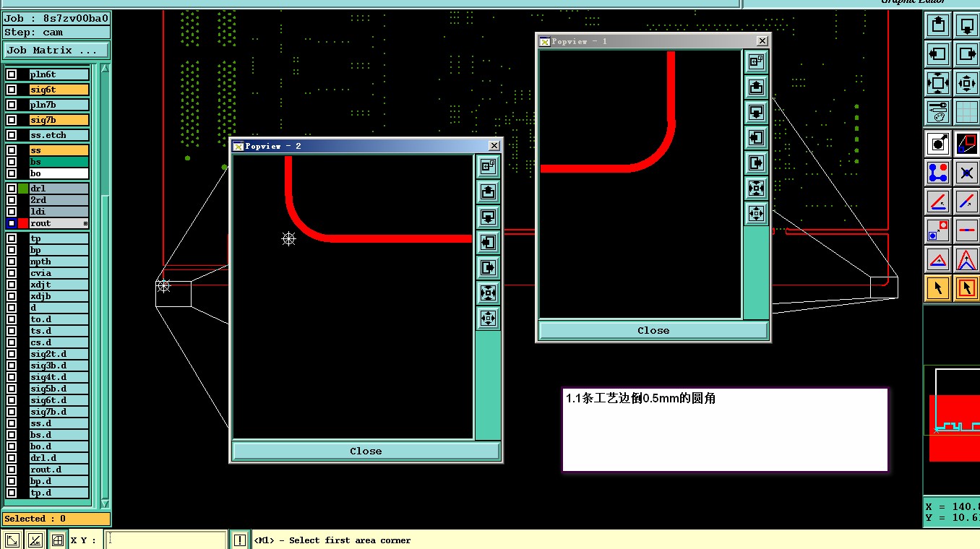
Task: Click the pan left icon in main toolbar
Action: [x=938, y=54]
